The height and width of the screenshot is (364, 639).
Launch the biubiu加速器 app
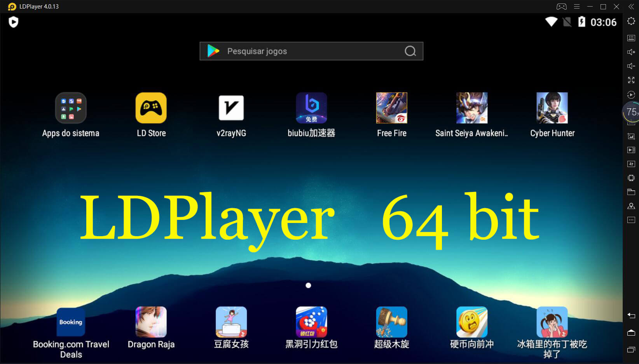(311, 108)
